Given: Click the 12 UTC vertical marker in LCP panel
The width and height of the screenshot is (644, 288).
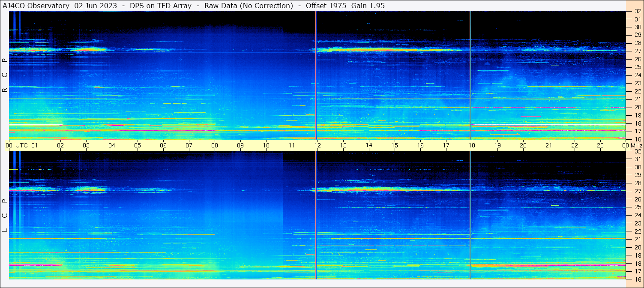Looking at the screenshot, I should 316,215.
